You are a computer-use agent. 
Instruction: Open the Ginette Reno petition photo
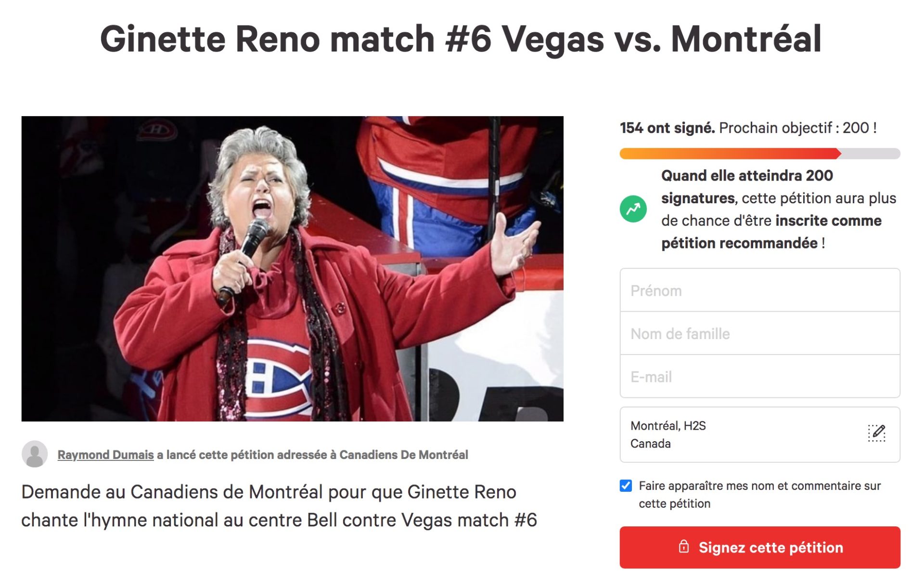pos(292,269)
